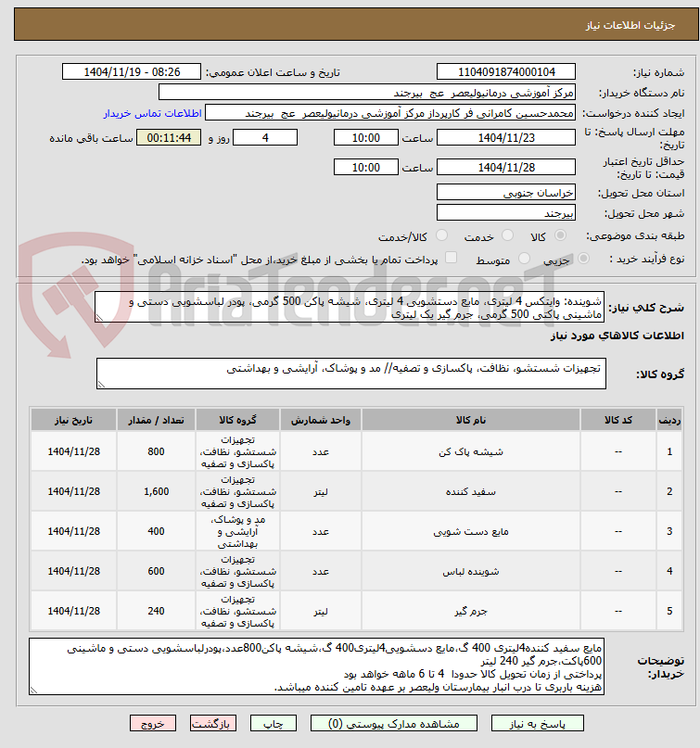Click the نام کالا column header

pos(471,420)
